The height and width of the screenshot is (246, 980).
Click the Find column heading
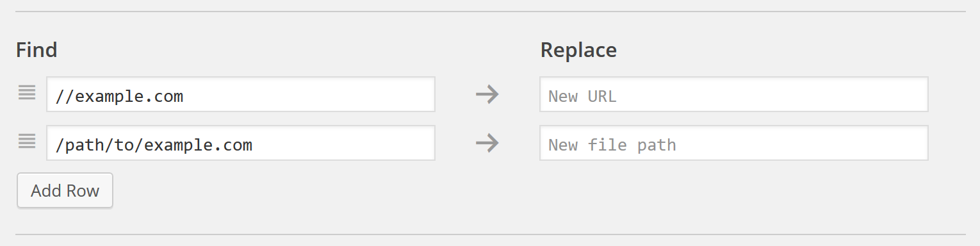click(37, 50)
